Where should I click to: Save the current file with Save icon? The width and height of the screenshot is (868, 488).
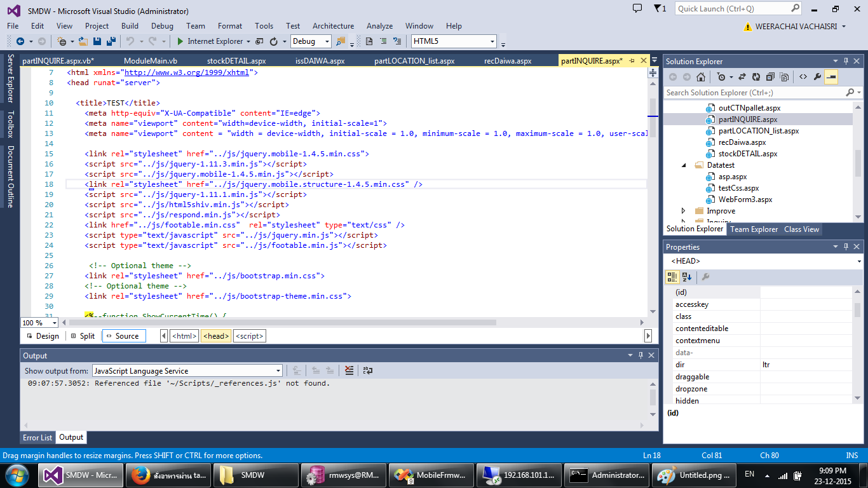pos(97,41)
